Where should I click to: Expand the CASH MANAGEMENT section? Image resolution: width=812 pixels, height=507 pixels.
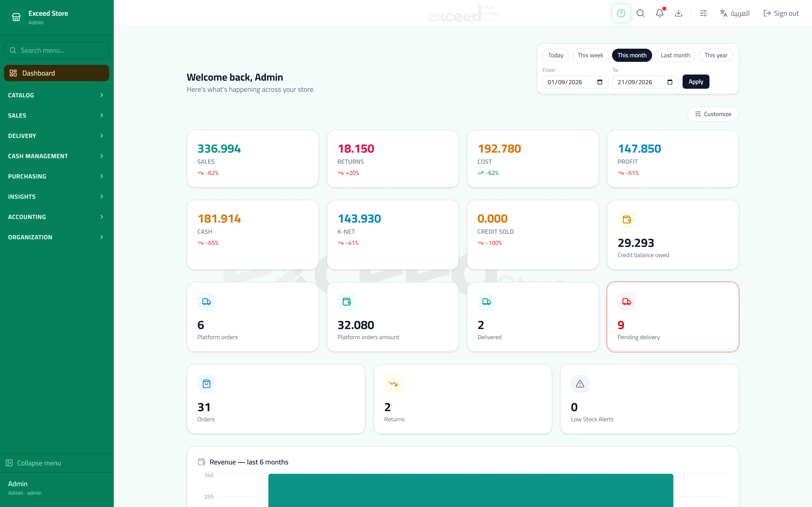pyautogui.click(x=56, y=156)
